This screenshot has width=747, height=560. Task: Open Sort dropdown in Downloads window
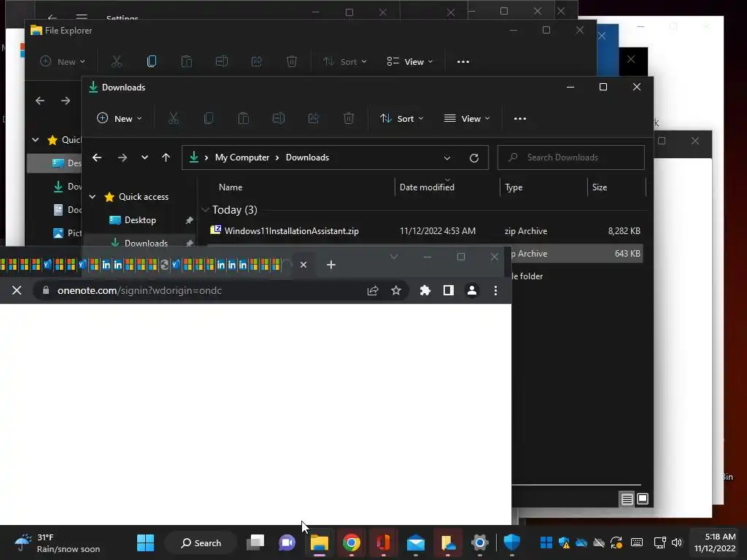(x=402, y=119)
